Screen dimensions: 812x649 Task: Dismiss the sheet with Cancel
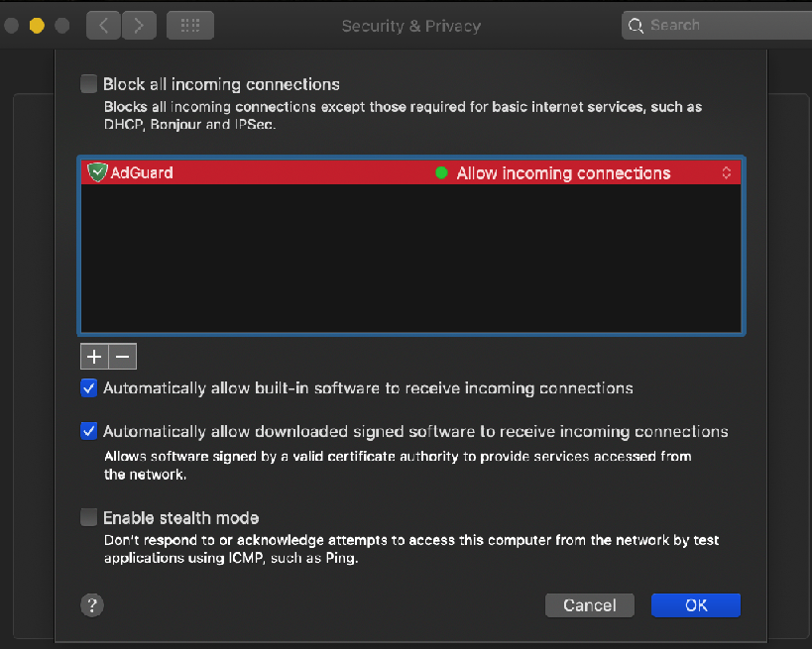coord(589,604)
